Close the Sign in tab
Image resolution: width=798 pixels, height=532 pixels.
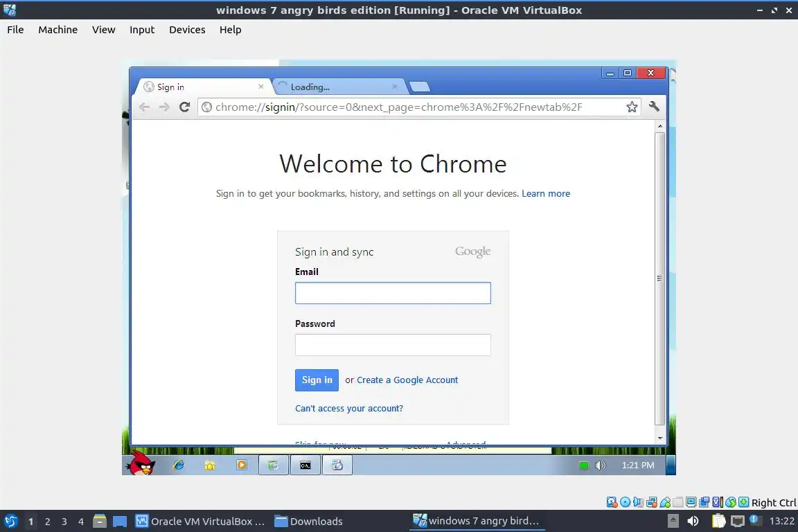coord(260,87)
